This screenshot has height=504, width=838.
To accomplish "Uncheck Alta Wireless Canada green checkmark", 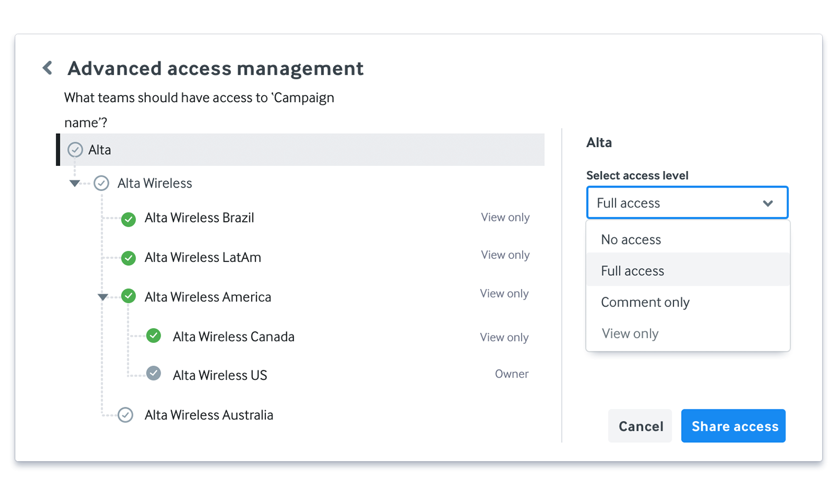I will [154, 335].
